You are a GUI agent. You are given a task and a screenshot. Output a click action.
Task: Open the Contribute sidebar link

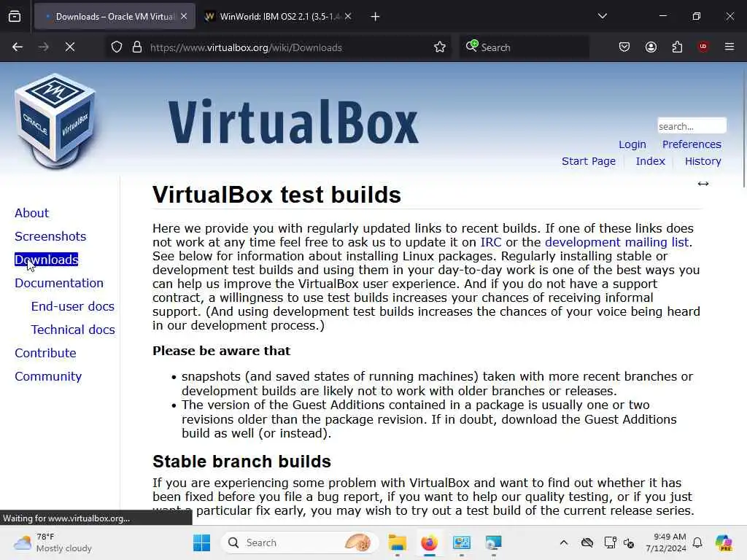[45, 353]
